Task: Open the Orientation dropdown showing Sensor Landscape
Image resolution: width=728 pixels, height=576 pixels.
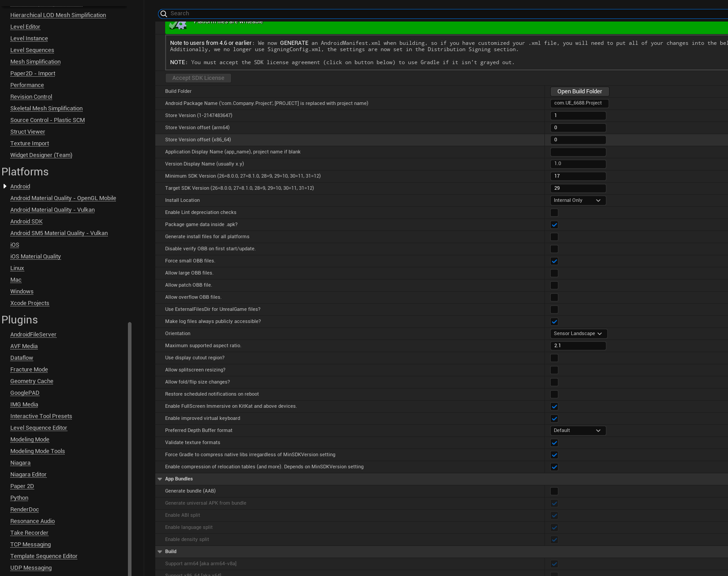Action: (578, 333)
